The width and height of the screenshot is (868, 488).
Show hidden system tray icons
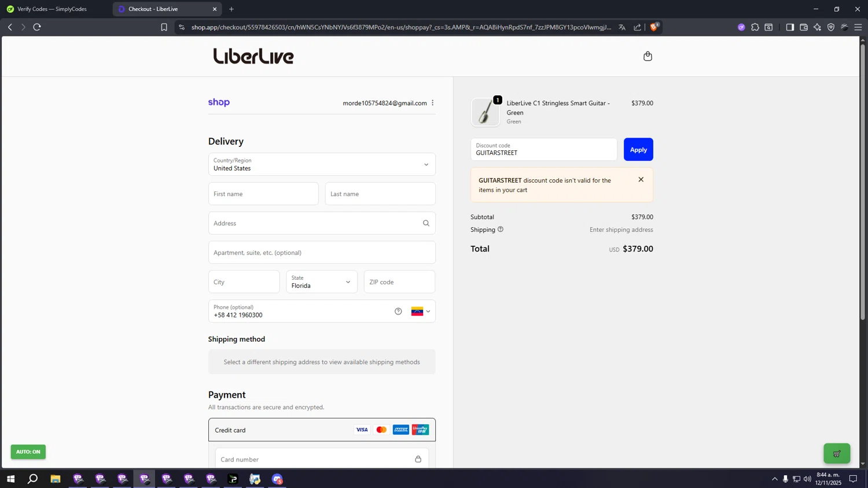tap(775, 479)
